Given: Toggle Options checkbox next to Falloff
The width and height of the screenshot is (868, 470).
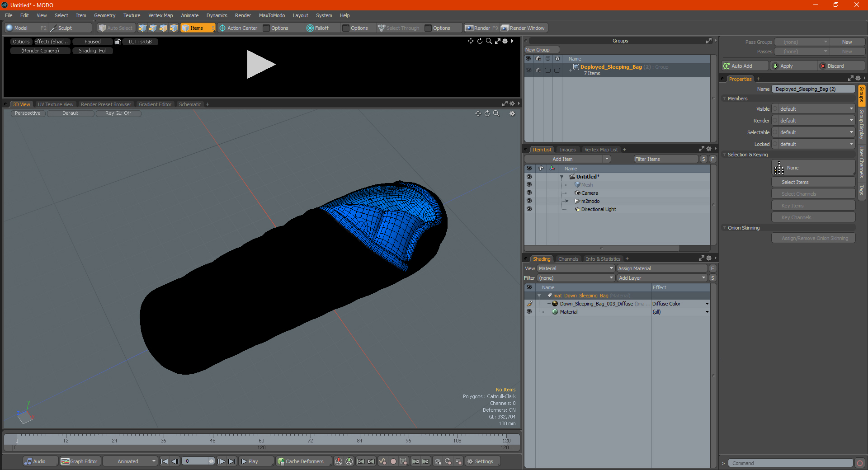Looking at the screenshot, I should tap(346, 28).
